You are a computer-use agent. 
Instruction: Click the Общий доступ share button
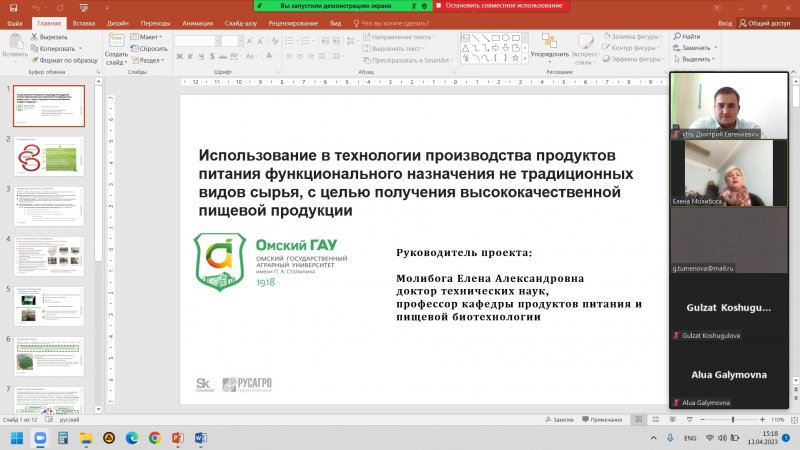[x=764, y=23]
